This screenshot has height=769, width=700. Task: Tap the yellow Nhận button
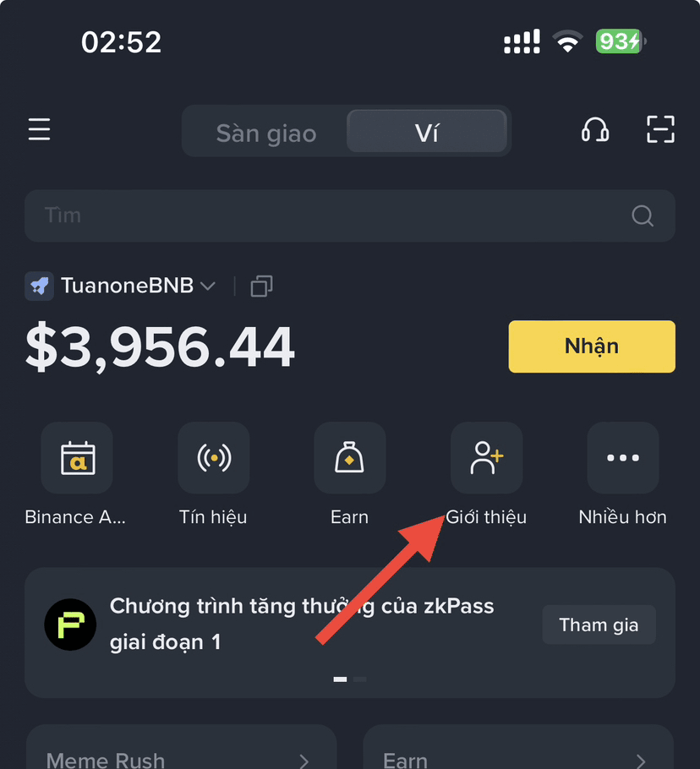point(592,346)
